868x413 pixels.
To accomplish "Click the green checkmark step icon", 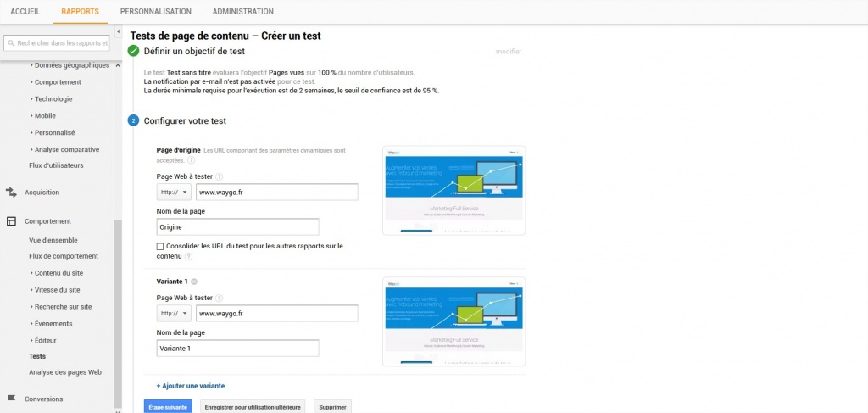I will point(133,51).
